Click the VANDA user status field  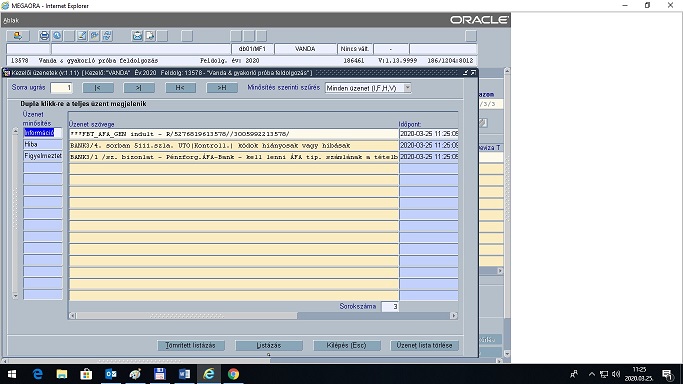(305, 49)
